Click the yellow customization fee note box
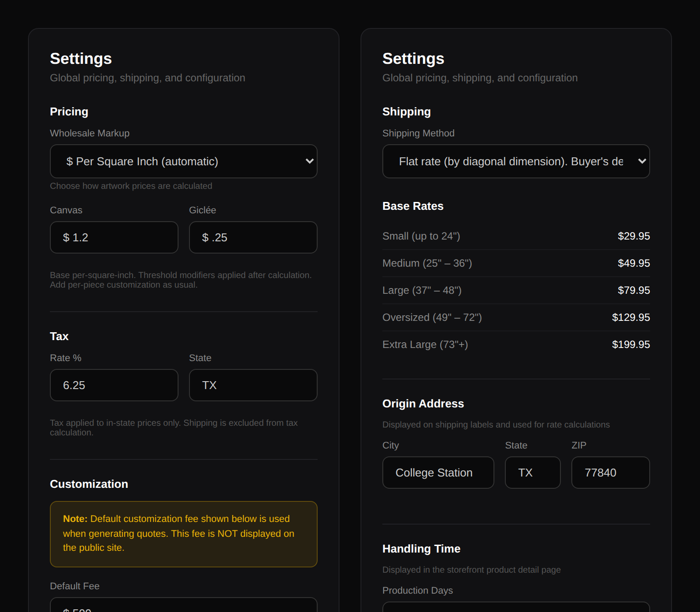 (x=183, y=534)
